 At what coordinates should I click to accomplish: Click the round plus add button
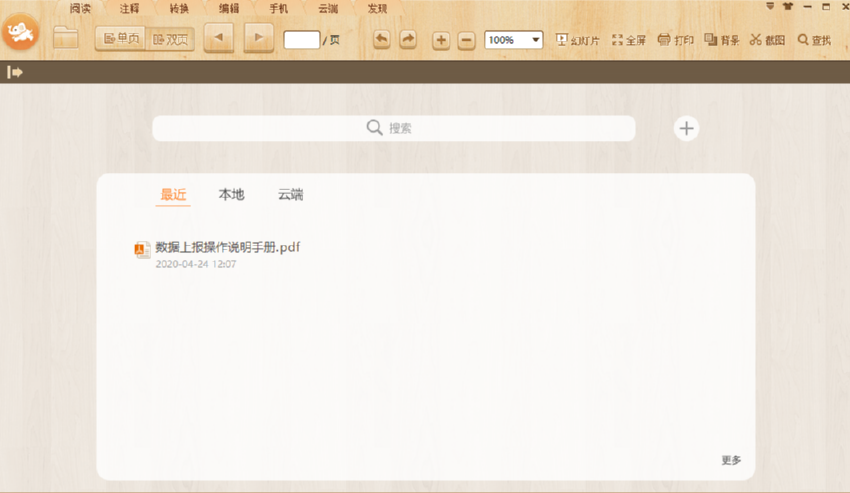coord(686,129)
